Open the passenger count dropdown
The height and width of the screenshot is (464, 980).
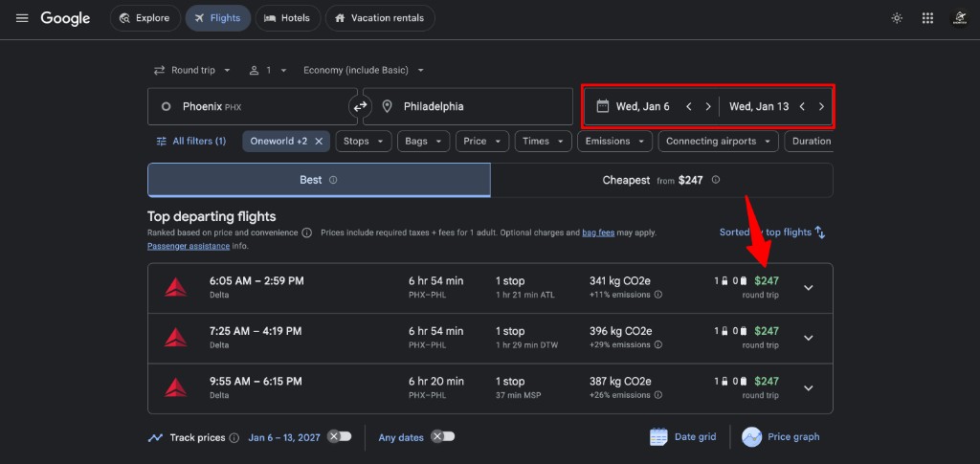click(x=268, y=70)
